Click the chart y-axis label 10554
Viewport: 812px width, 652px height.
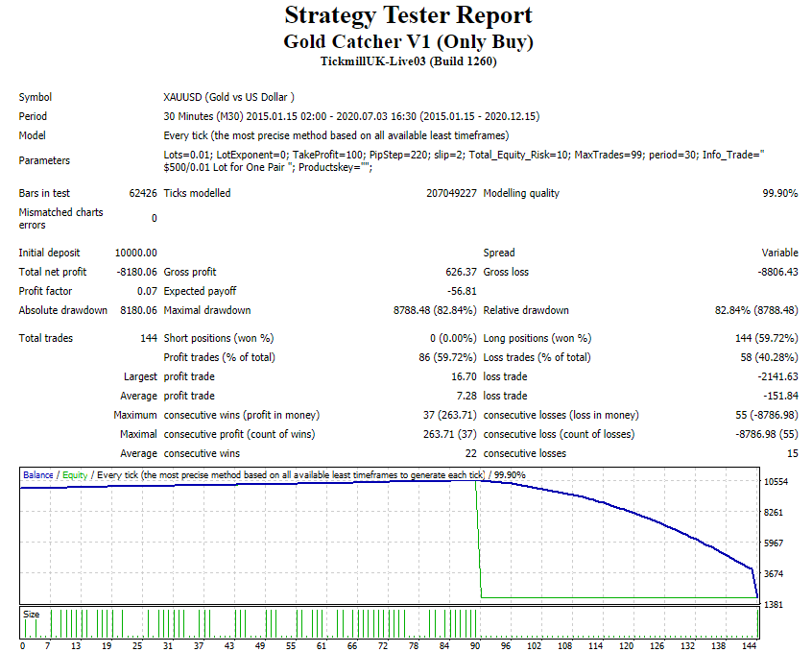tap(776, 481)
